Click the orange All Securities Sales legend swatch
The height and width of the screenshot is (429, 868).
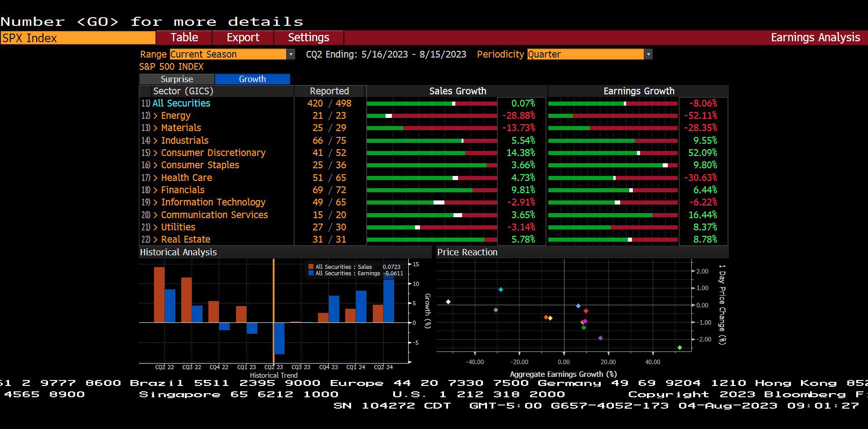[311, 267]
